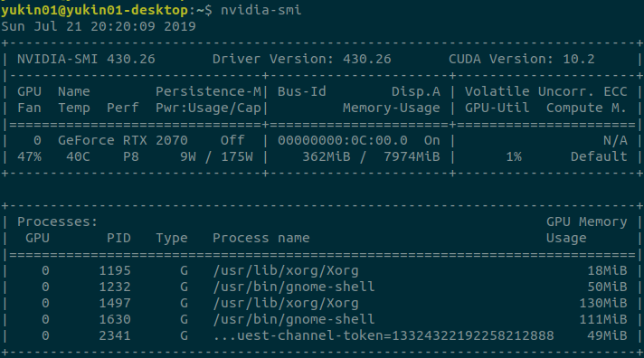Screen dimensions: 644x358
Task: Select the PID 2341 entry
Action: 115,335
